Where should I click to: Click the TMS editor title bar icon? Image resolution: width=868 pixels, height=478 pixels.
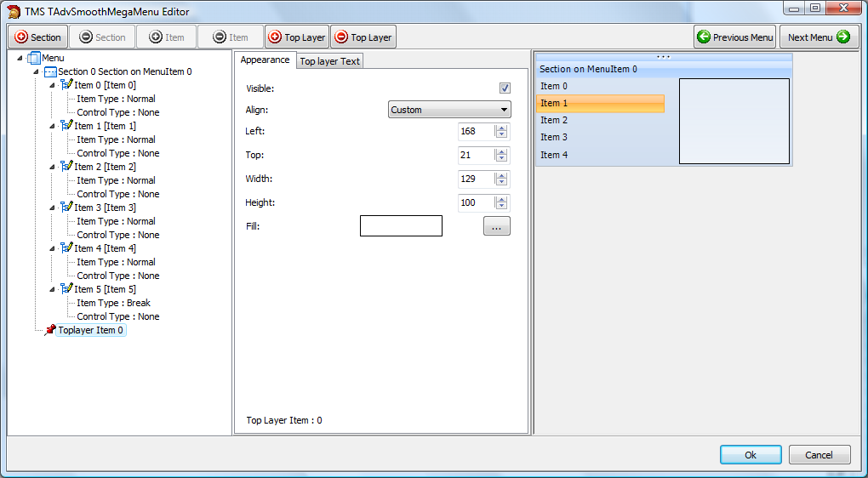coord(14,11)
